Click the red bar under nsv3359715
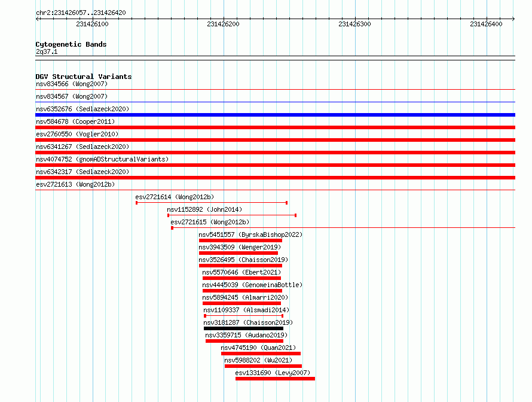 (x=244, y=341)
